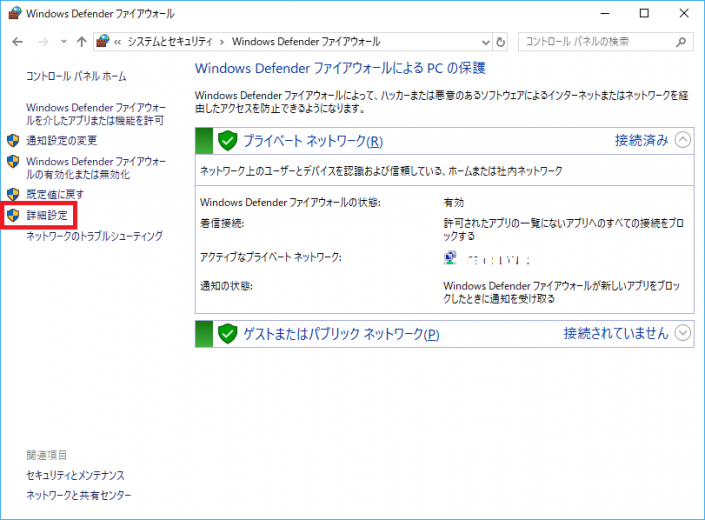
Task: Open ネットワークと共有センター link
Action: pos(79,495)
